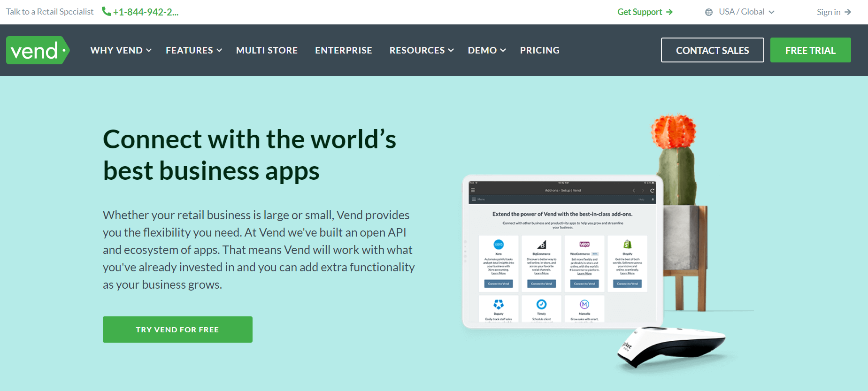
Task: Expand the WHY VEND menu
Action: [121, 50]
